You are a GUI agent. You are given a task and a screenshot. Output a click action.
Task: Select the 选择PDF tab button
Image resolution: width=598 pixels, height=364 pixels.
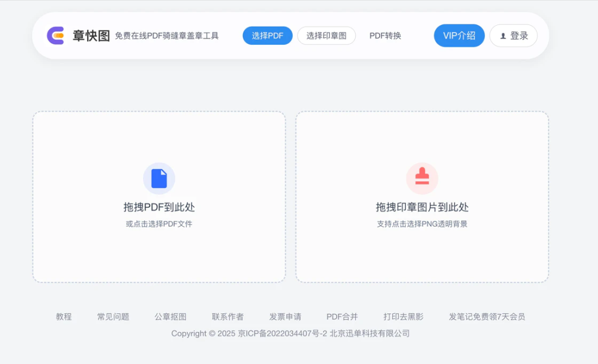[267, 36]
